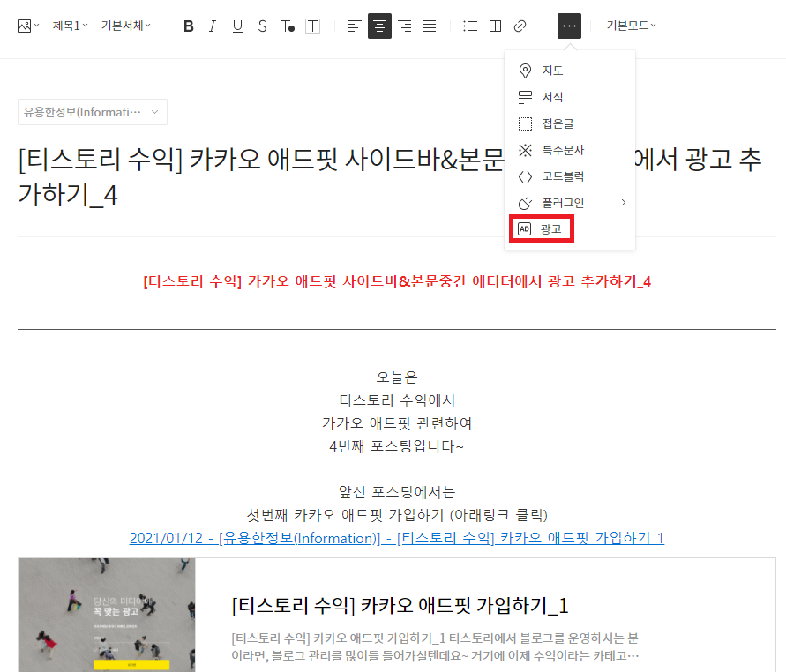Select center alignment
Image resolution: width=786 pixels, height=672 pixels.
point(379,26)
